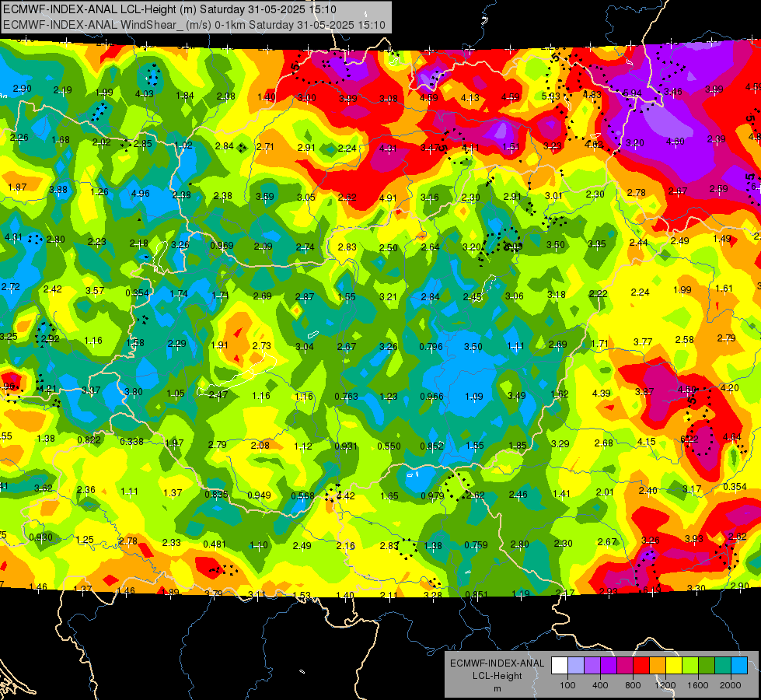Click the wind shear value 4.20
761x700 pixels.
pos(729,387)
